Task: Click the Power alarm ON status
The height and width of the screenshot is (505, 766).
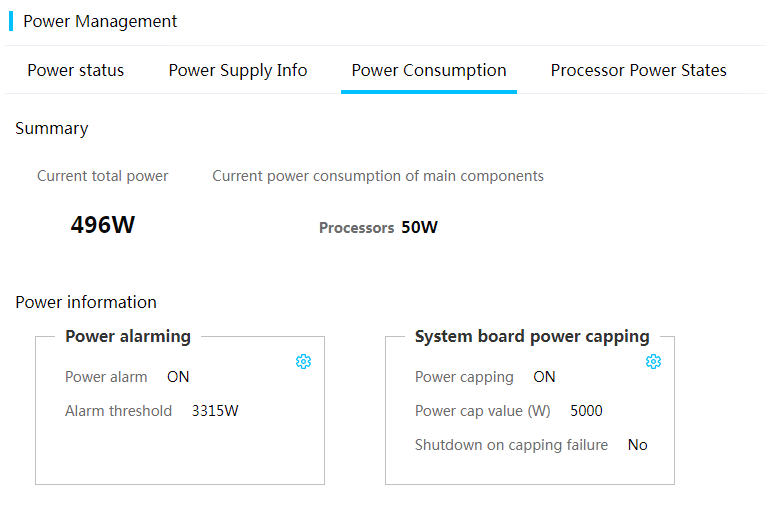Action: pos(178,377)
